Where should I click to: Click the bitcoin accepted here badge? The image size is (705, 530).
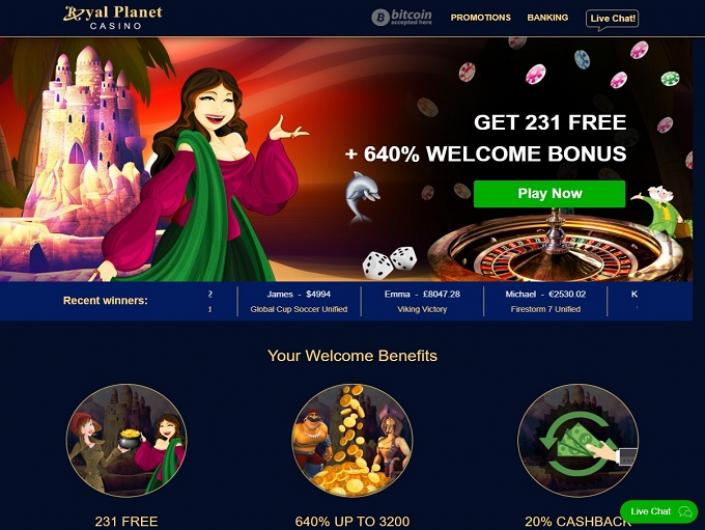(402, 17)
